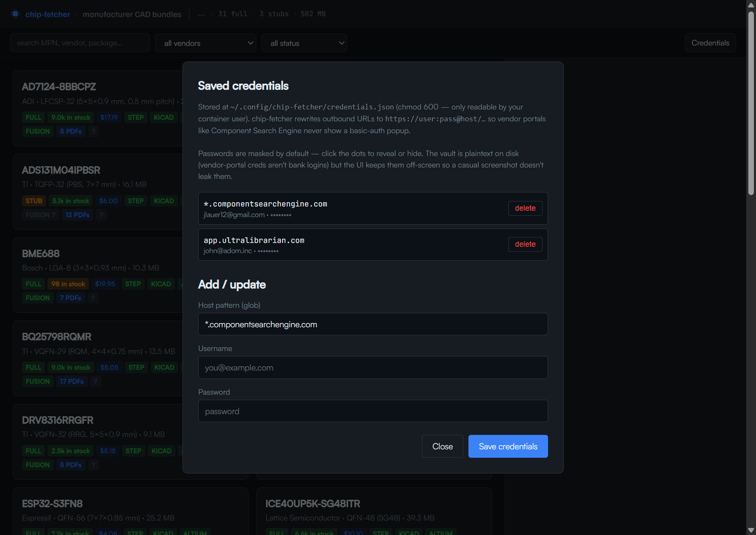This screenshot has width=756, height=535.
Task: Select the app.ultralibrarian.com saved hostname
Action: click(x=254, y=240)
